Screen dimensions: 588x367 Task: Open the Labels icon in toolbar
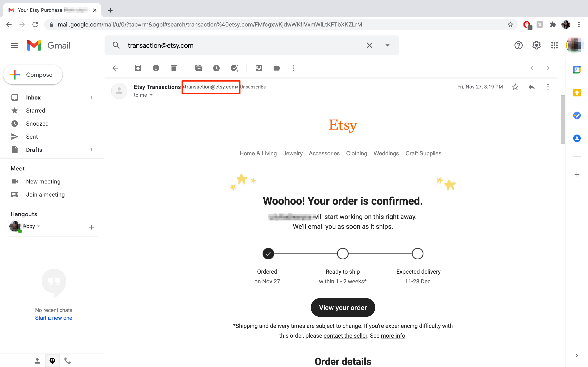(x=277, y=68)
